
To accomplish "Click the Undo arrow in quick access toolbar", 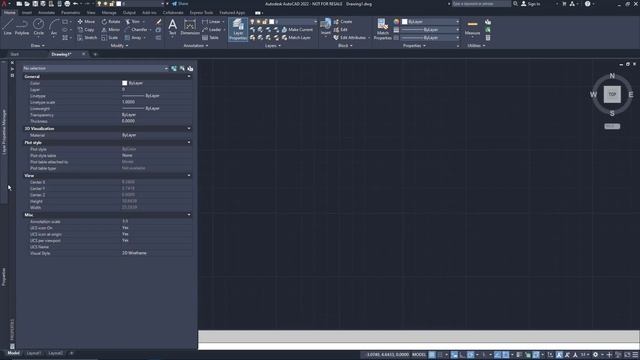I will (76, 4).
